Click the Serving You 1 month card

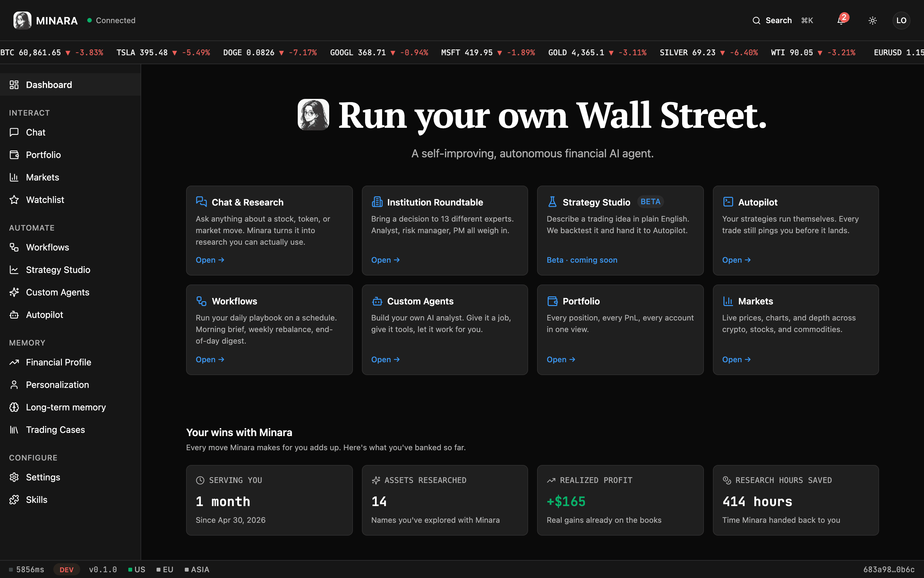(269, 500)
